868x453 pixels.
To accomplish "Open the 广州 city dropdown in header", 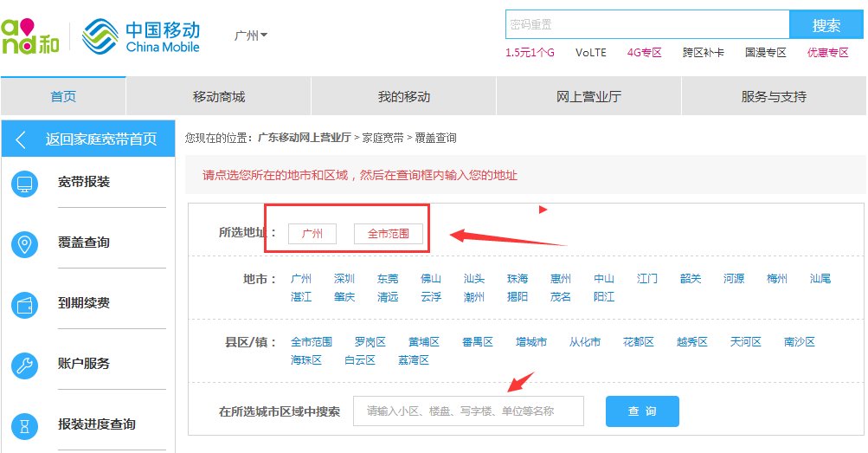I will (251, 36).
